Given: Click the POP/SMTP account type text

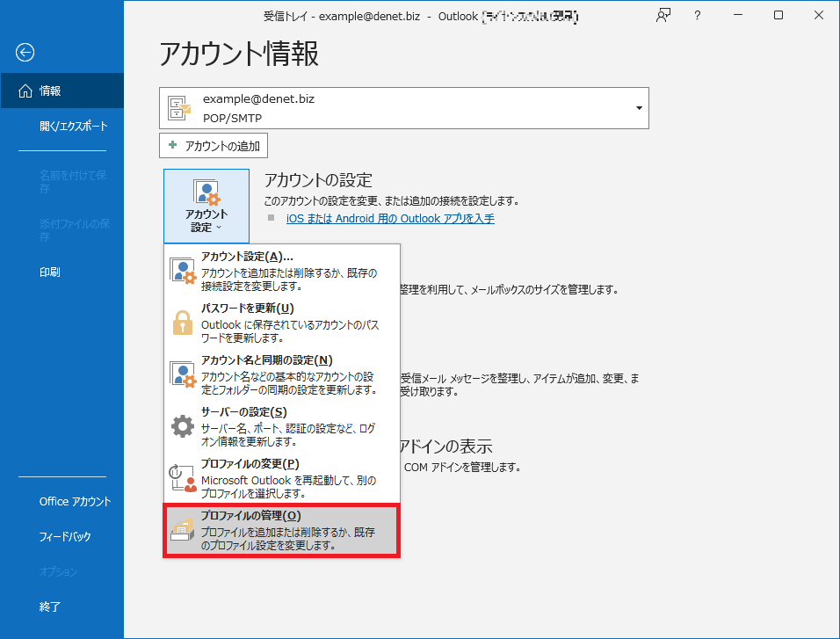Looking at the screenshot, I should (232, 118).
